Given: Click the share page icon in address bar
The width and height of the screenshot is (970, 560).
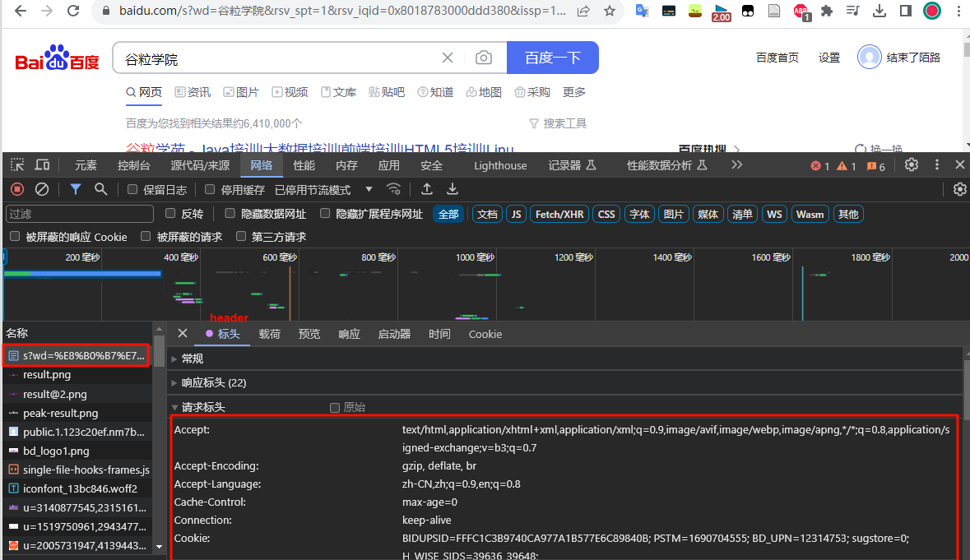Looking at the screenshot, I should [583, 11].
